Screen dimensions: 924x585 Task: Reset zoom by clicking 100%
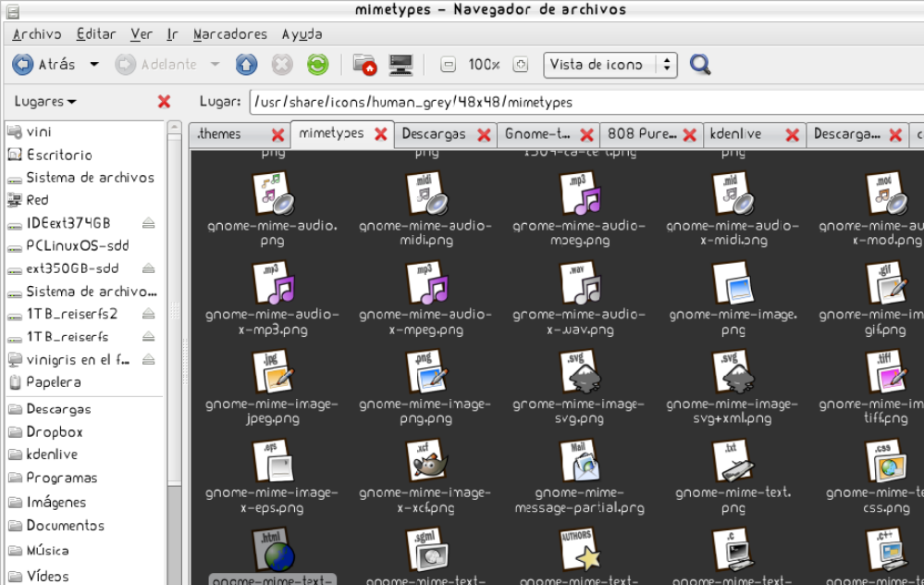[484, 64]
